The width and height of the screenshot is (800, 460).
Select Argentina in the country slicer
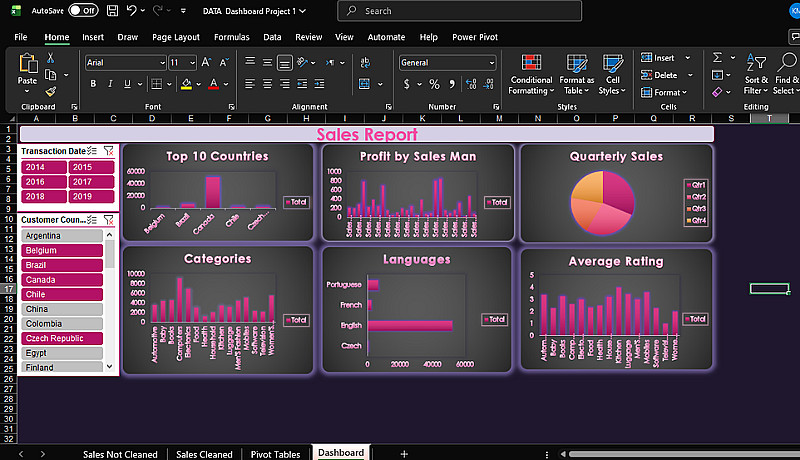coord(60,235)
